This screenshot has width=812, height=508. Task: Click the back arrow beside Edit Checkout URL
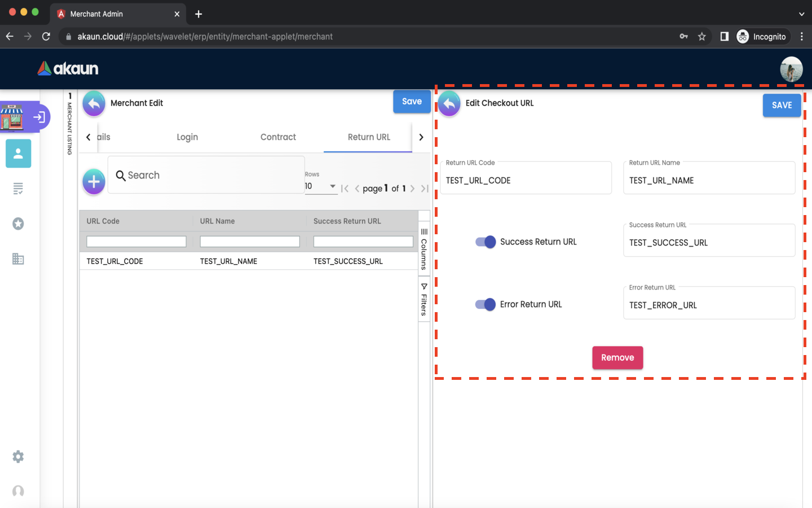point(449,104)
